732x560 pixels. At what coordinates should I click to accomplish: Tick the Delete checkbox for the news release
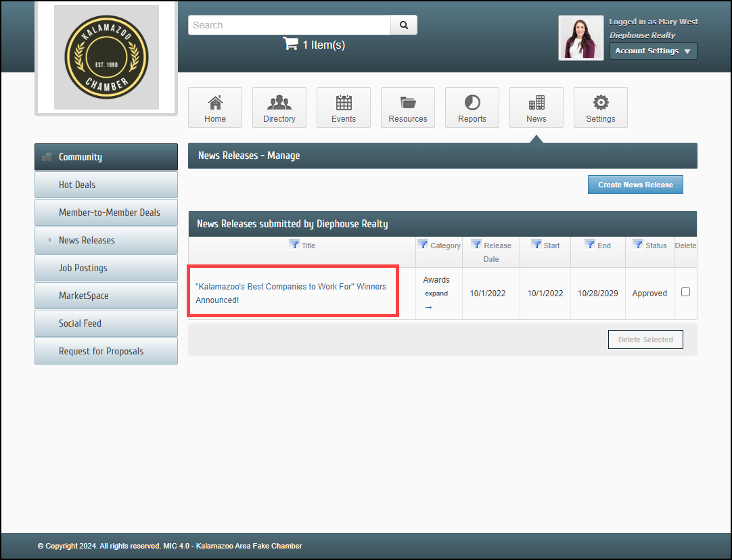pos(685,292)
